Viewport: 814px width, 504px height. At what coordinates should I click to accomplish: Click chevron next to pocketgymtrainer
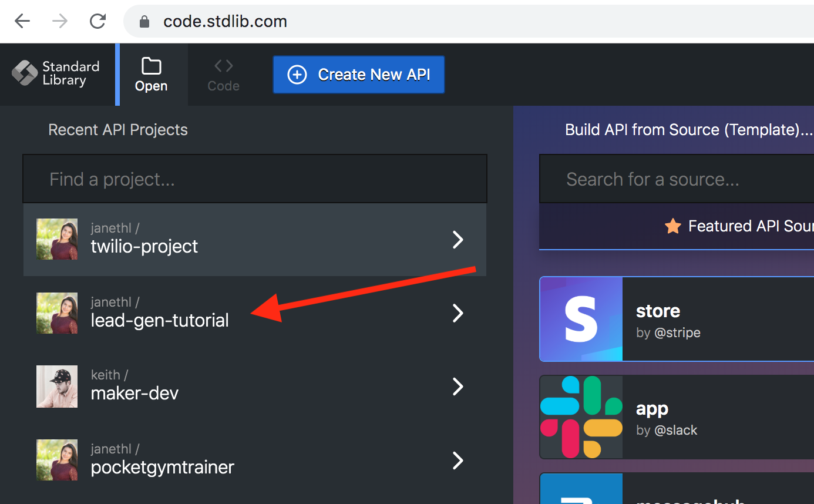point(458,460)
